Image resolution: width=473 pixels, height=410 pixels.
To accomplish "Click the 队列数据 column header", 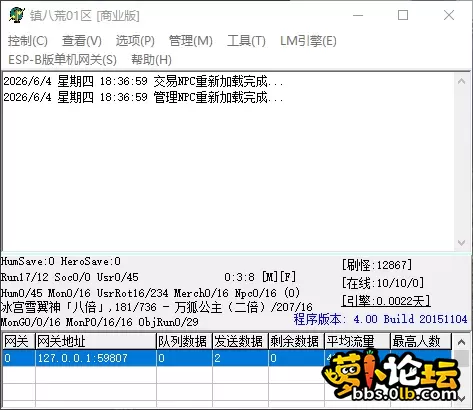I will pos(184,341).
